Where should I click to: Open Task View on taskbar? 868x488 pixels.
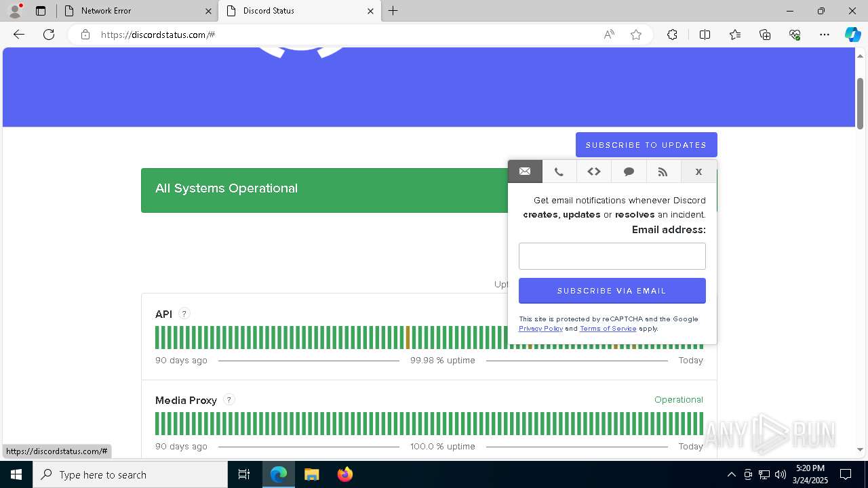click(x=244, y=474)
